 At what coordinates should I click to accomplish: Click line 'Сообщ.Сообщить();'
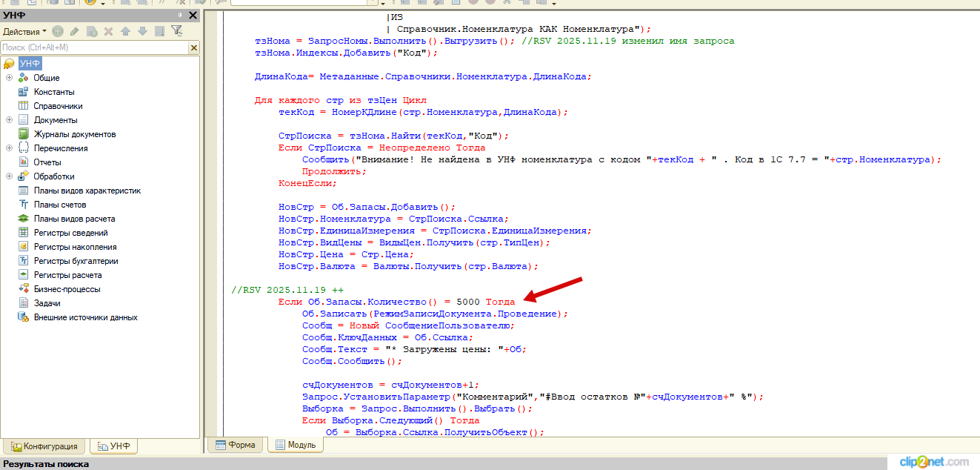[x=352, y=361]
